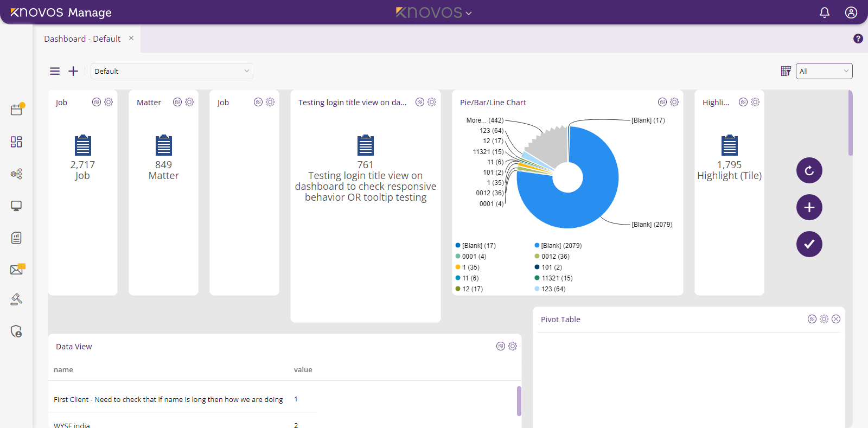Expand the Default dashboard dropdown
Screen dimensions: 868x428
[x=172, y=71]
